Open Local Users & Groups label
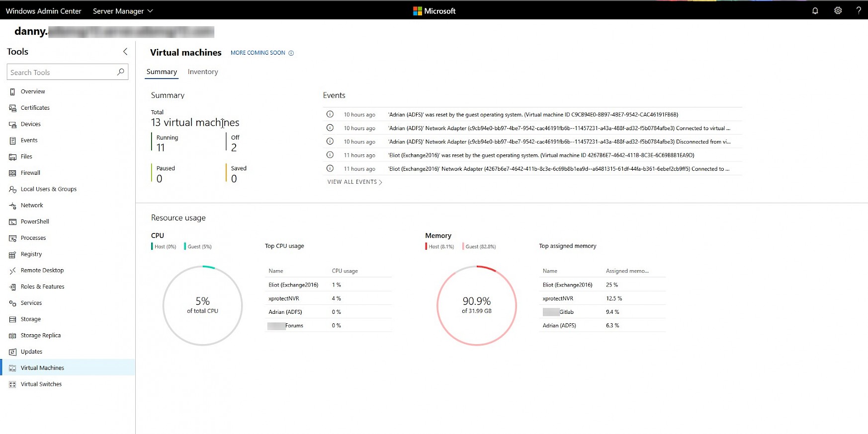 point(49,189)
